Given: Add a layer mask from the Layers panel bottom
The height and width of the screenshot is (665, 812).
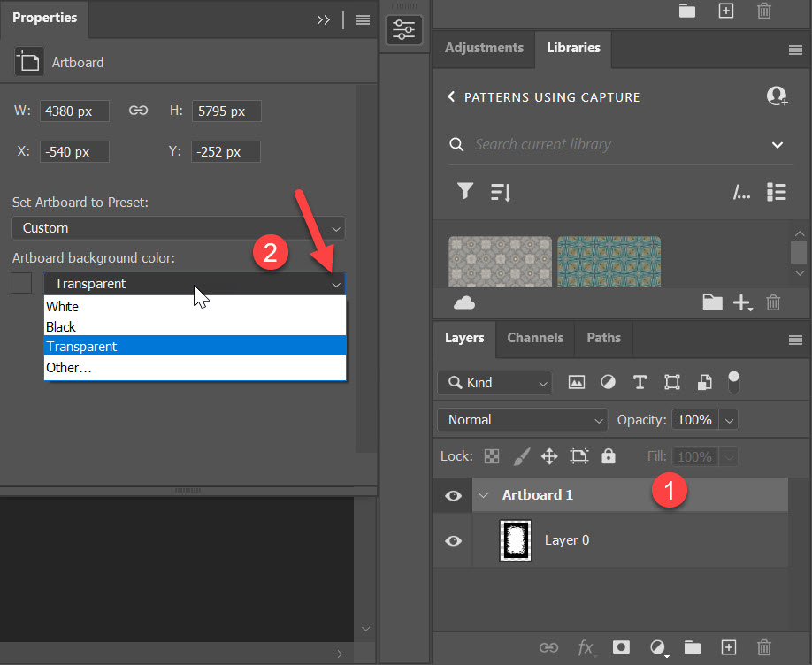Looking at the screenshot, I should click(x=620, y=648).
